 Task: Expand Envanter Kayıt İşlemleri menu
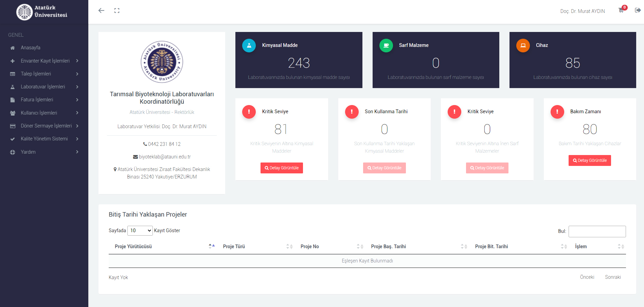(45, 61)
